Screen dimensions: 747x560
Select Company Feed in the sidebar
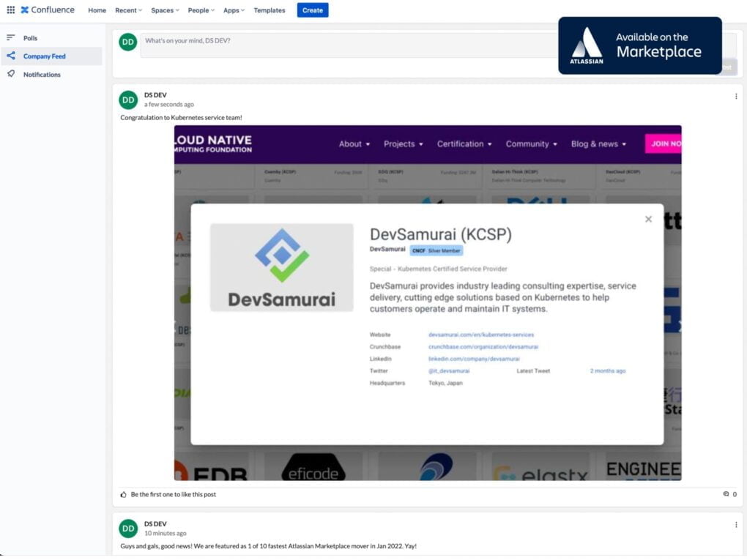pyautogui.click(x=51, y=56)
